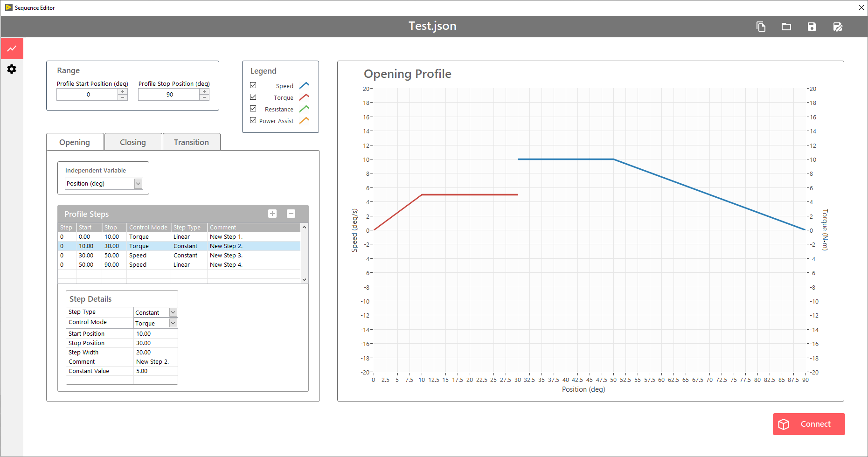868x457 pixels.
Task: Toggle the Torque legend checkbox
Action: coord(253,97)
